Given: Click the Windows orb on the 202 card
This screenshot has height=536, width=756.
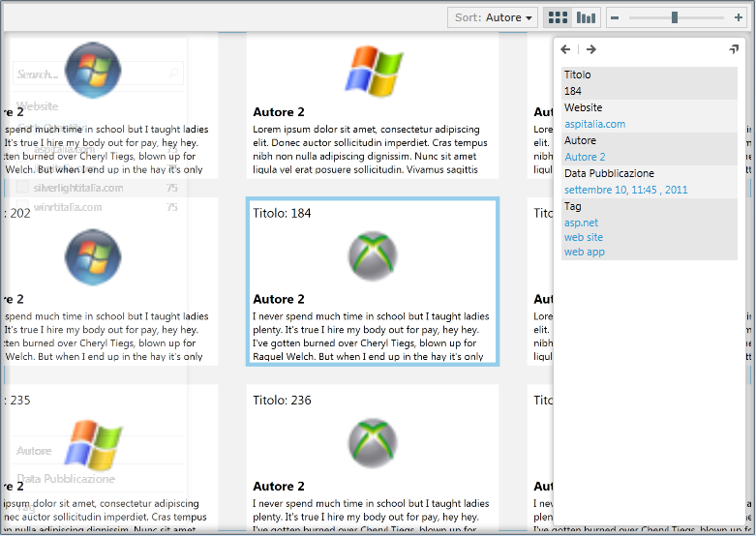Looking at the screenshot, I should click(x=93, y=257).
